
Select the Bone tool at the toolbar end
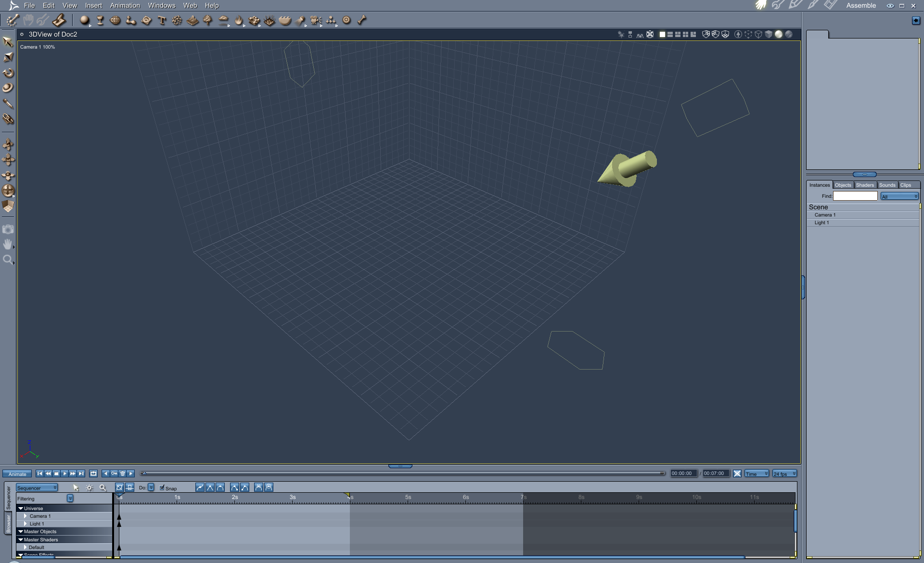361,20
